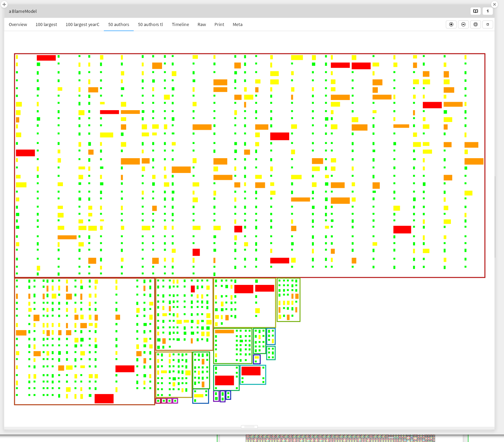
Task: Go to the Meta tab
Action: (x=237, y=25)
